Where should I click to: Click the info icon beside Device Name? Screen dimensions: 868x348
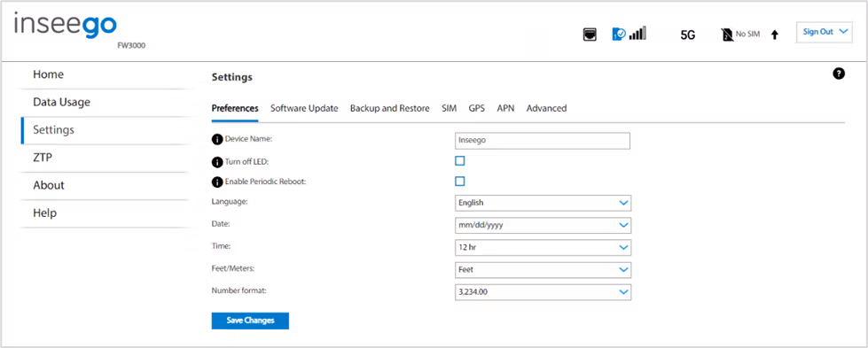217,139
